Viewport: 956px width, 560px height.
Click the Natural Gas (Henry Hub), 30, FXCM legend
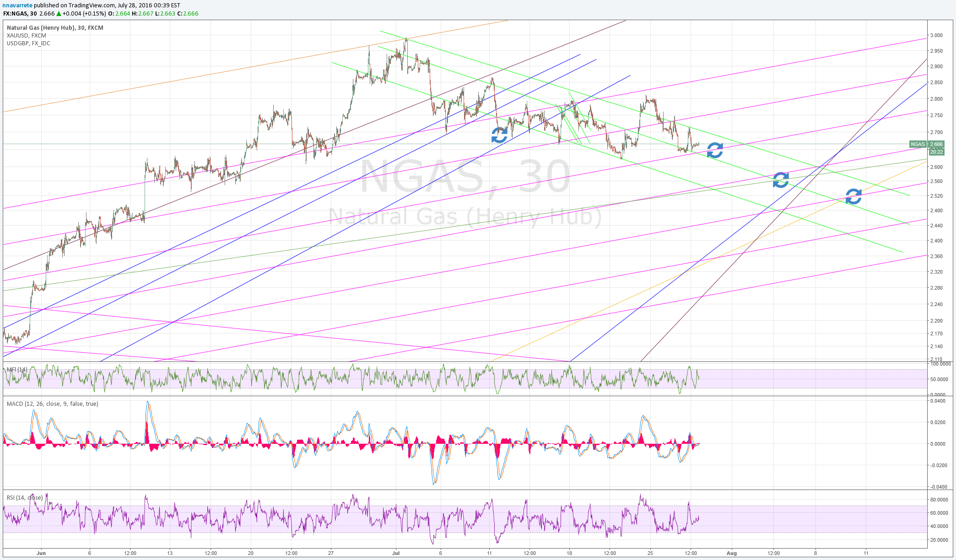(55, 27)
